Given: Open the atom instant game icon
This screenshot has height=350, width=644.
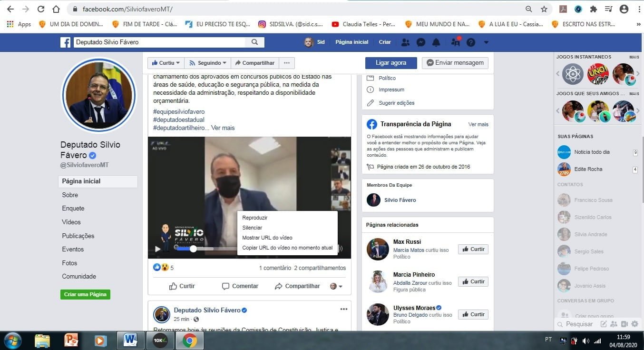Looking at the screenshot, I should click(x=573, y=74).
